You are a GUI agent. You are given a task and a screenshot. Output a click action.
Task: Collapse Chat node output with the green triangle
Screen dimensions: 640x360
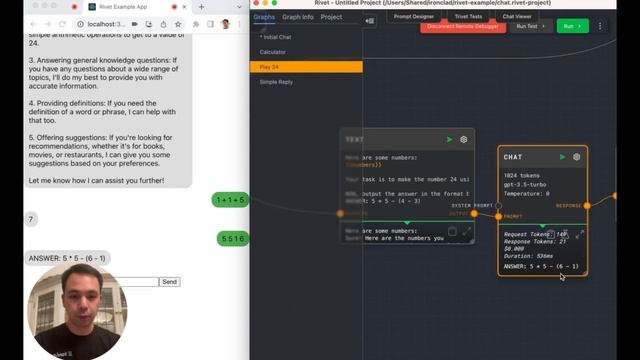pos(542,225)
